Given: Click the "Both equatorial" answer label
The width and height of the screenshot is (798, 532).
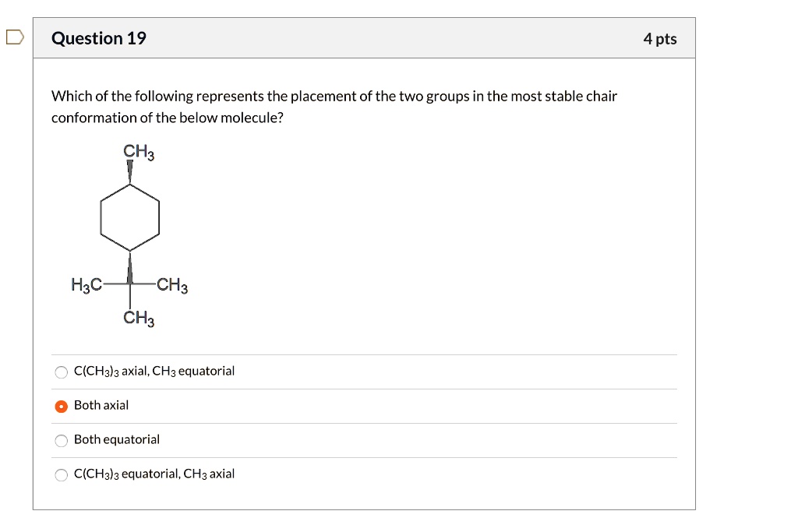Looking at the screenshot, I should pyautogui.click(x=116, y=439).
